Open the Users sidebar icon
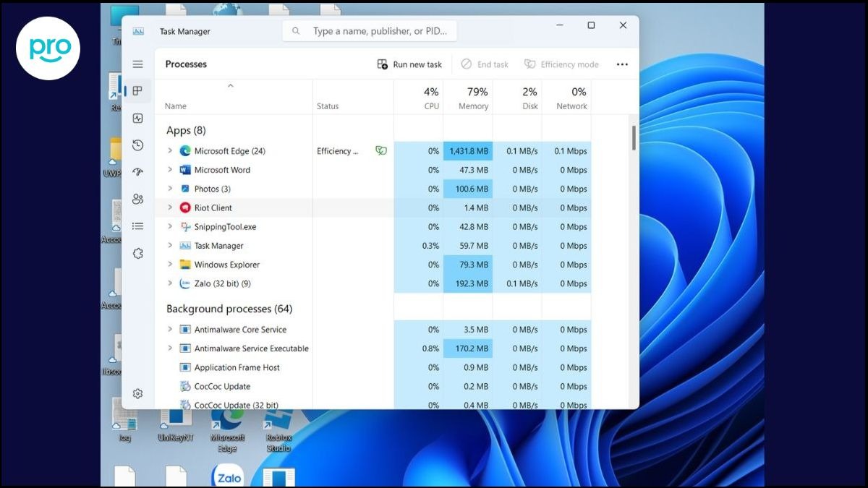868x488 pixels. tap(137, 199)
